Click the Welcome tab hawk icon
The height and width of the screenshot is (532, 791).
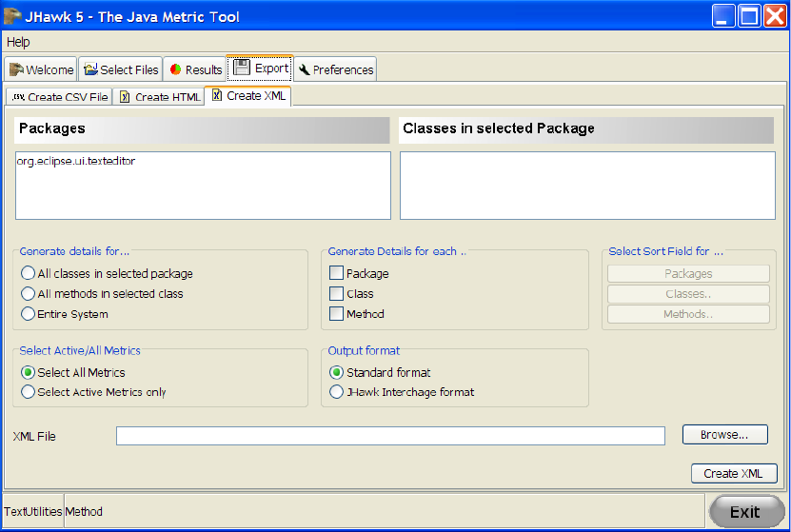[16, 69]
